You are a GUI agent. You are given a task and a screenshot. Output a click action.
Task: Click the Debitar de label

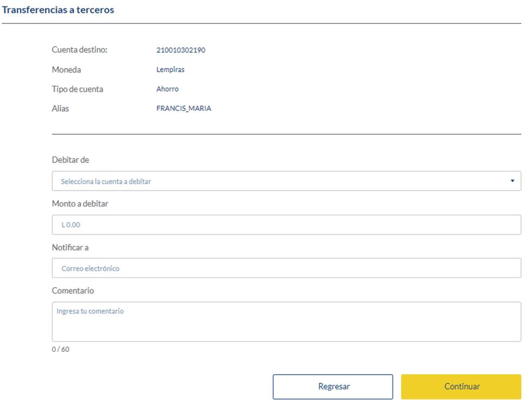pyautogui.click(x=70, y=160)
